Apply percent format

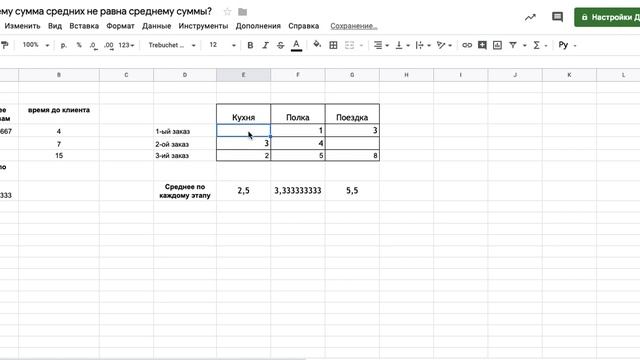click(79, 45)
